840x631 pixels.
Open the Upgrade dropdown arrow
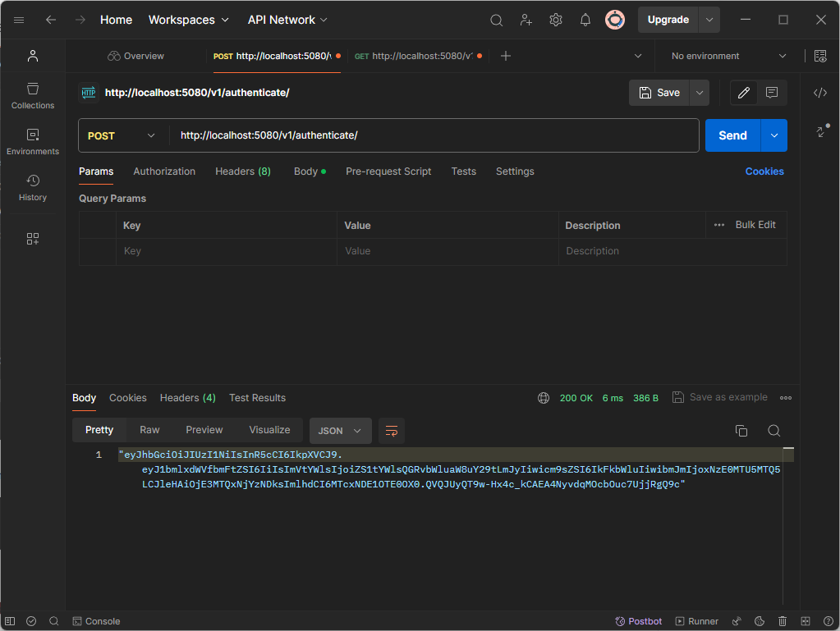pyautogui.click(x=709, y=20)
